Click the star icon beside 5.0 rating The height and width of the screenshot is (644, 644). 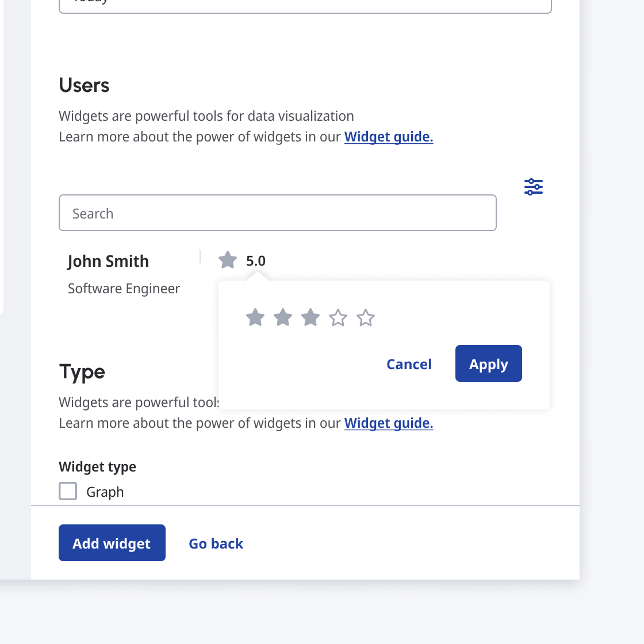(228, 260)
